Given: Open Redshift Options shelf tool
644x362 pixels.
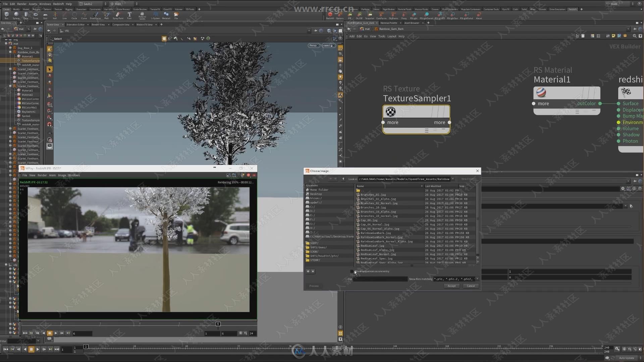Looking at the screenshot, I should coord(340,15).
